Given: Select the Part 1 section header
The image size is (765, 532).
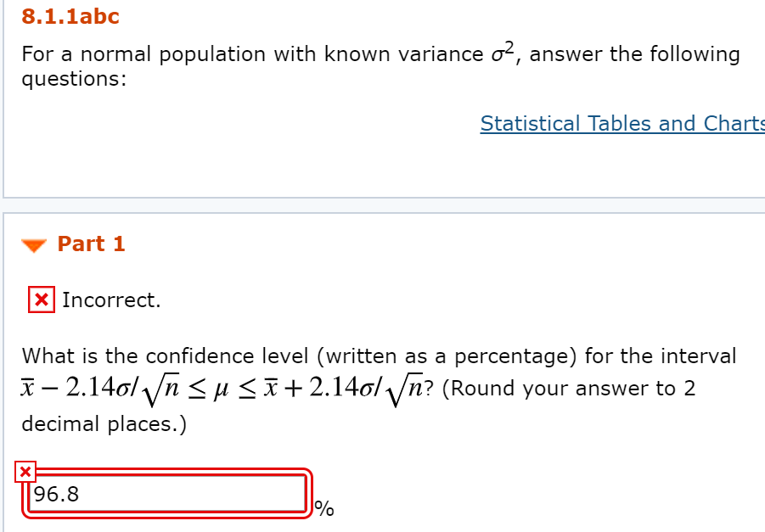Looking at the screenshot, I should [x=91, y=244].
